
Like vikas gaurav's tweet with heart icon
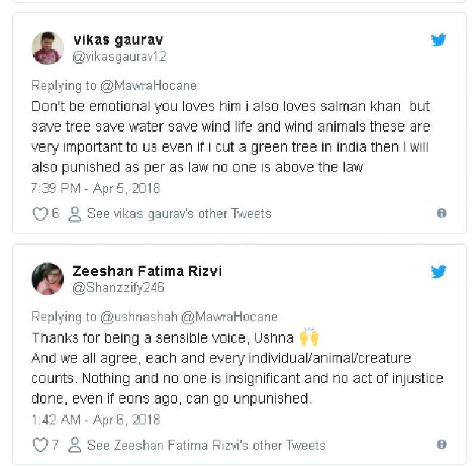pos(40,214)
